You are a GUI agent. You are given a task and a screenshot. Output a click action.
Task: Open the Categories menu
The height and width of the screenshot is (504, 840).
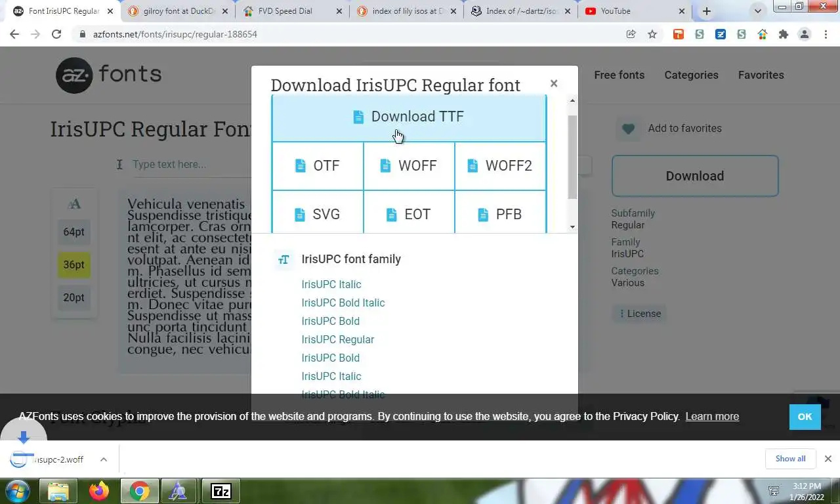point(691,75)
